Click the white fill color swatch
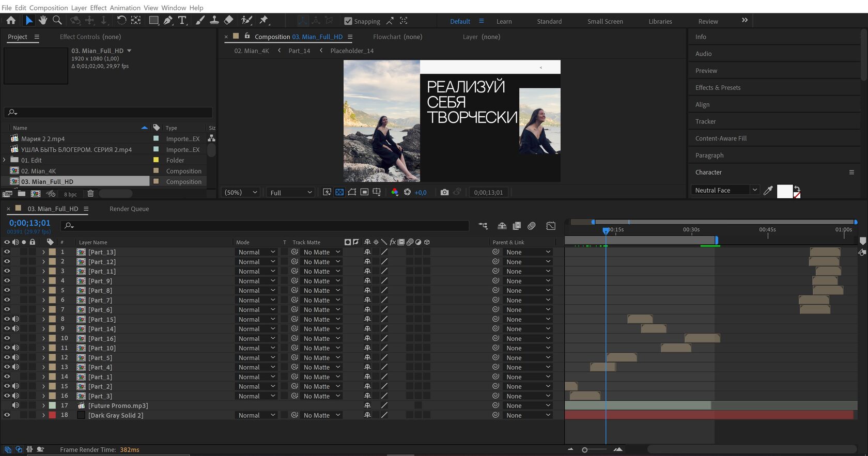This screenshot has height=456, width=868. [784, 191]
